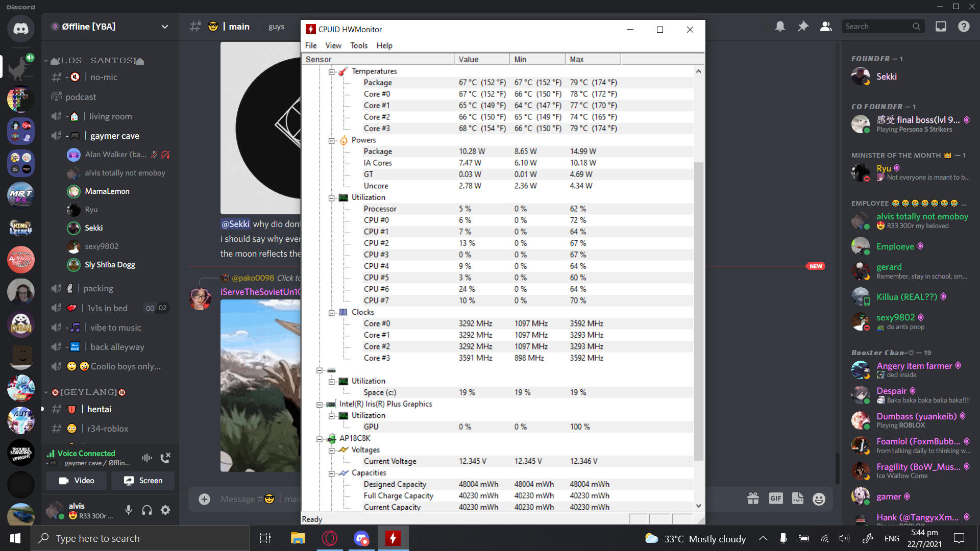Collapse Intel Iris Plus Graphics node
Viewport: 980px width, 551px height.
[320, 405]
